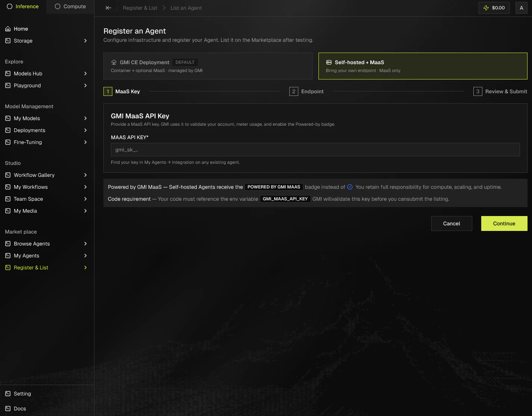This screenshot has height=416, width=532.
Task: Go to step 1 MaaS Key
Action: (122, 91)
